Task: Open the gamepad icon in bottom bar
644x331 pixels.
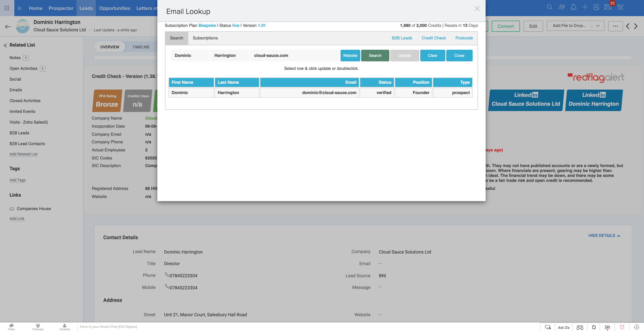Action: (x=580, y=327)
